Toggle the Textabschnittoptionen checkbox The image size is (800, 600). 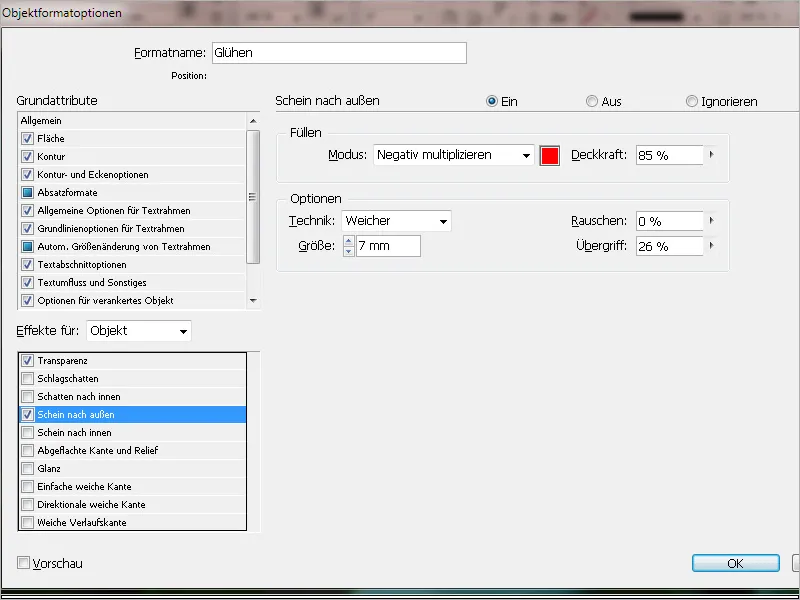pos(28,264)
